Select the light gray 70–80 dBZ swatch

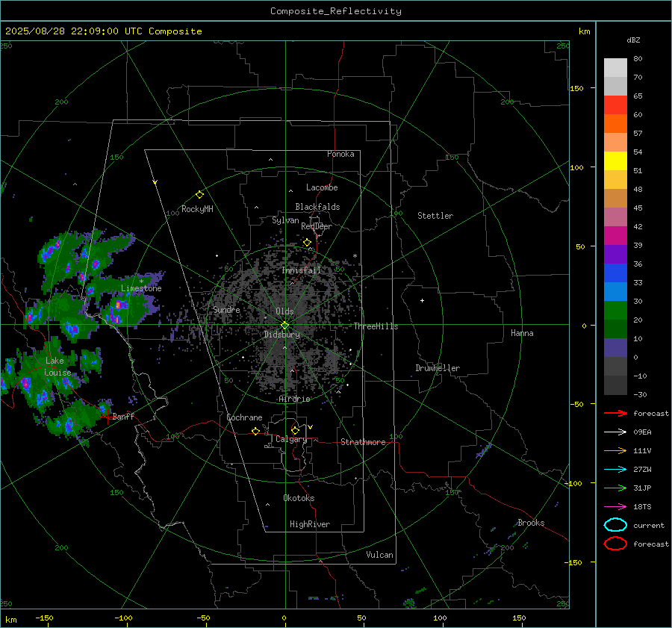point(615,68)
